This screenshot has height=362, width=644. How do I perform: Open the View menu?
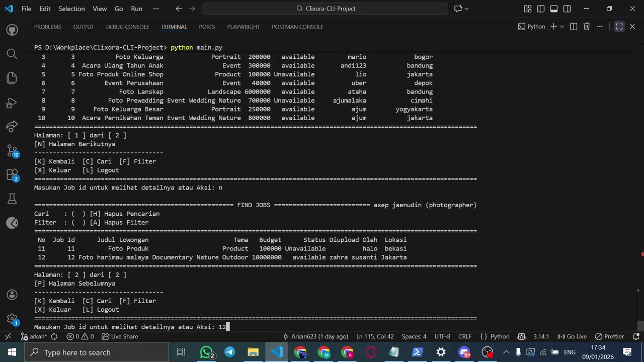click(x=100, y=9)
